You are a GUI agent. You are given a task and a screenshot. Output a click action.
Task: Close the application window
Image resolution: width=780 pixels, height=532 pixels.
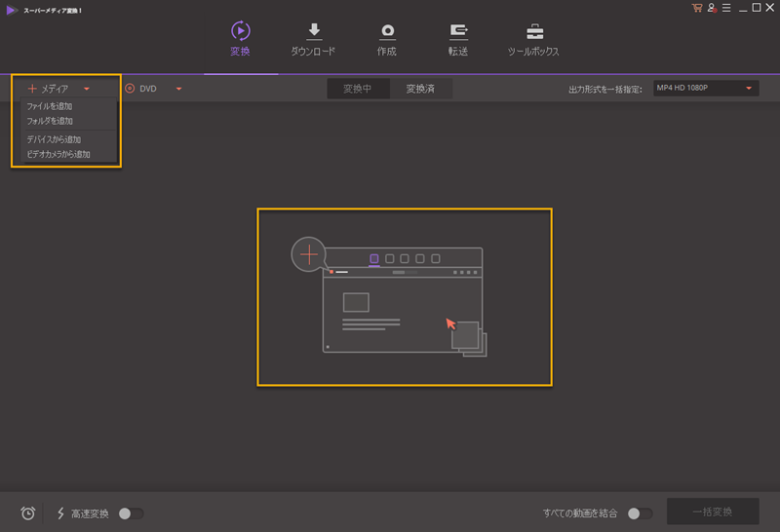770,8
